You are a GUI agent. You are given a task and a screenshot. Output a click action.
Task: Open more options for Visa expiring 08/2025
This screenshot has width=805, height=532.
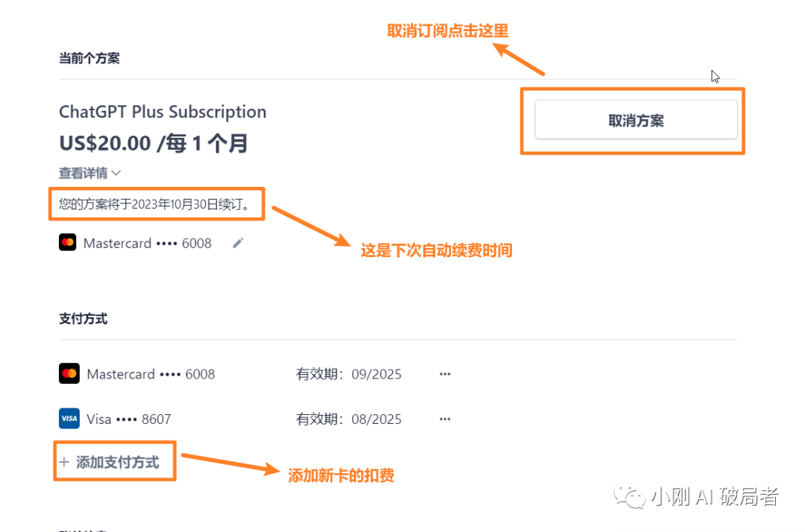click(445, 419)
